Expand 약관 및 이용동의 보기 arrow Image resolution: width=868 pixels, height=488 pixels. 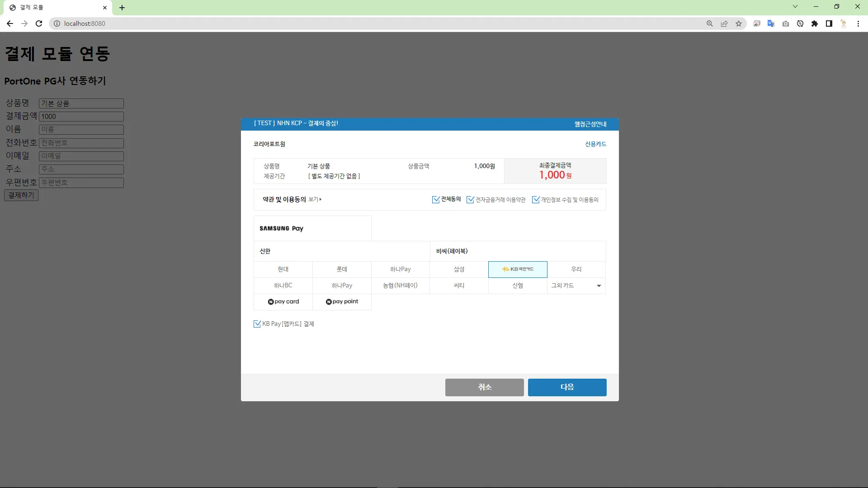[316, 199]
